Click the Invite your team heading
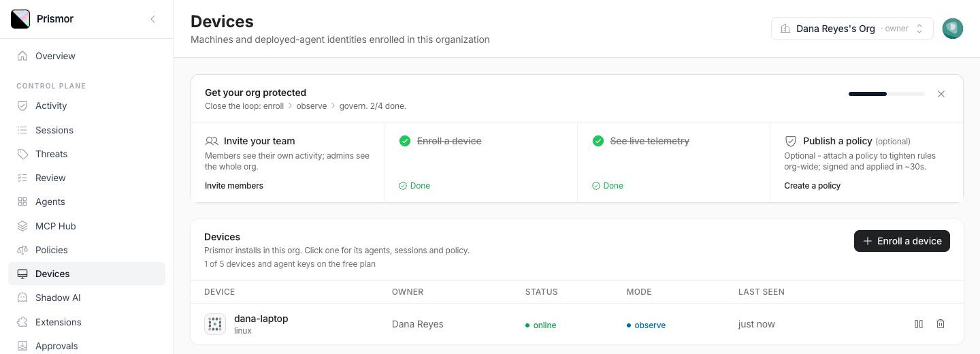This screenshot has height=354, width=980. coord(259,141)
